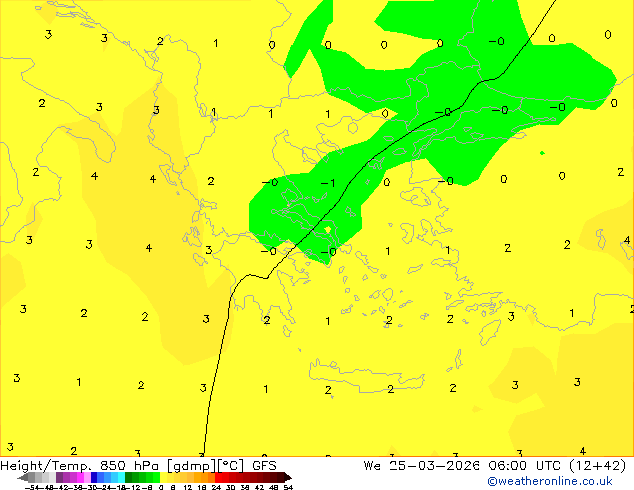Click the cyan legend swatch

[121, 477]
